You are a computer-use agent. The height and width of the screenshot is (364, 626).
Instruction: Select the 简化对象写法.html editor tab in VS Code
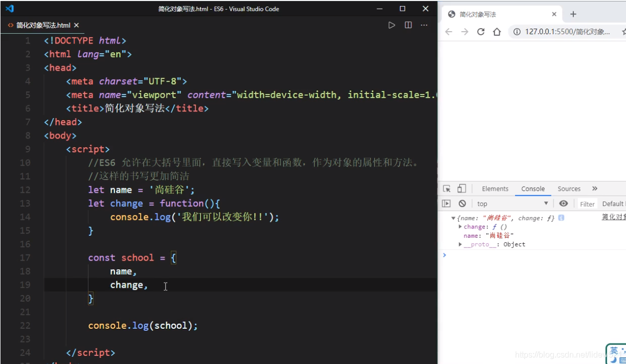click(x=43, y=25)
